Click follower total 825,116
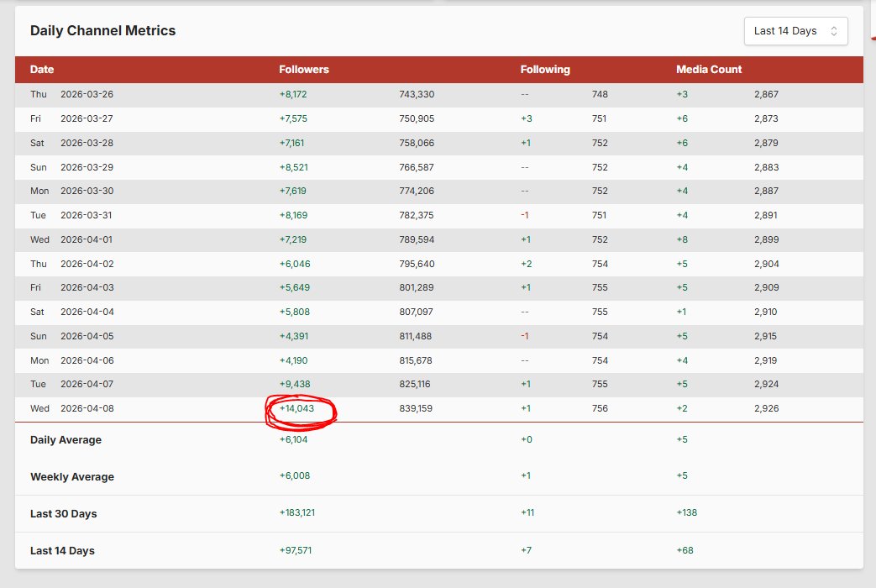Screen dimensions: 876x588 pyautogui.click(x=415, y=384)
